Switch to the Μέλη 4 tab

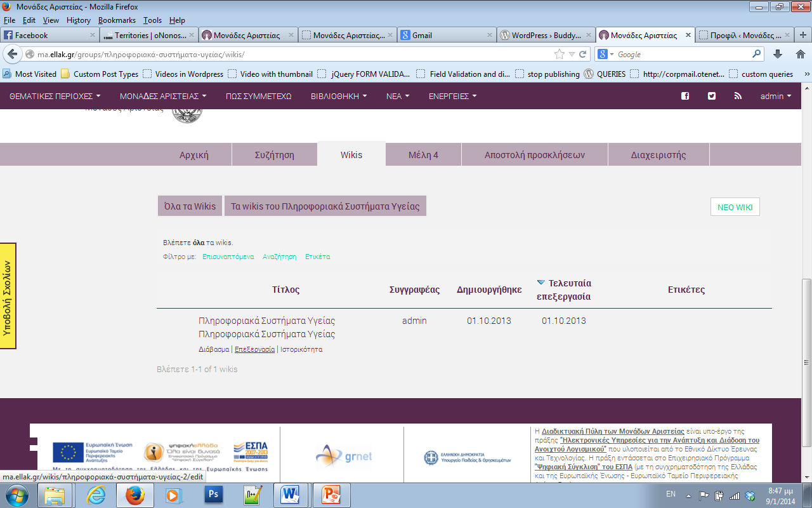click(x=423, y=155)
